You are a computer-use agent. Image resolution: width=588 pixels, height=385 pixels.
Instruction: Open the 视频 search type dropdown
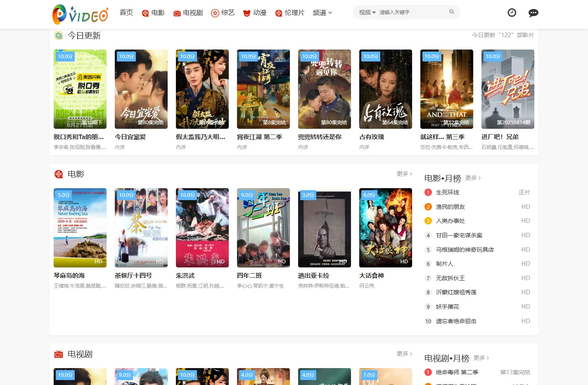click(367, 12)
